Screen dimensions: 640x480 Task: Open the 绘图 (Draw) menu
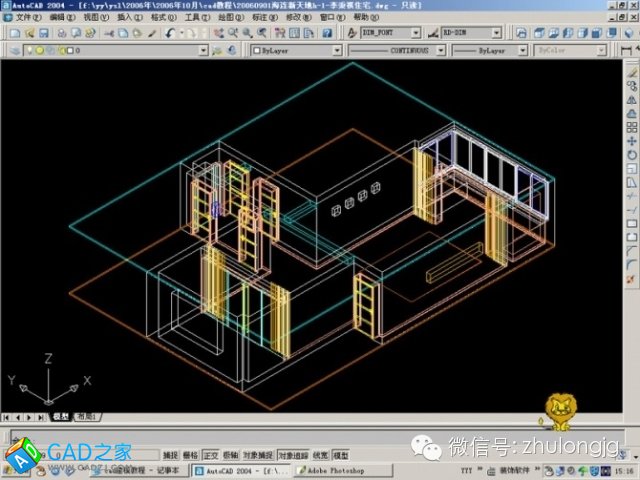click(x=228, y=17)
